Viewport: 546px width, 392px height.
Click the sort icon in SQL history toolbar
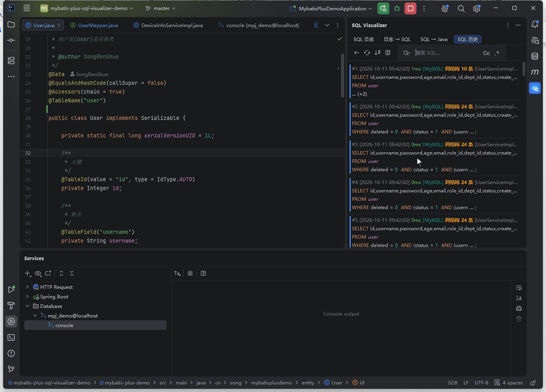tap(378, 52)
